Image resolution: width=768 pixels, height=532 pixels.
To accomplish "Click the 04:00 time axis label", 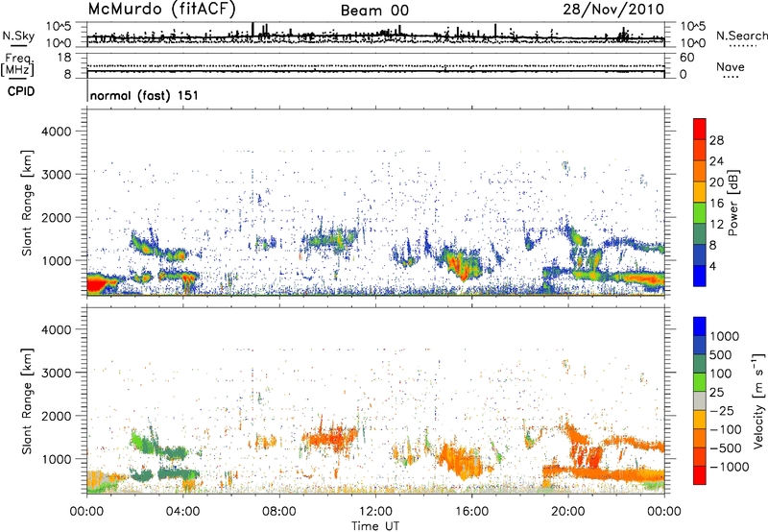I will (183, 512).
